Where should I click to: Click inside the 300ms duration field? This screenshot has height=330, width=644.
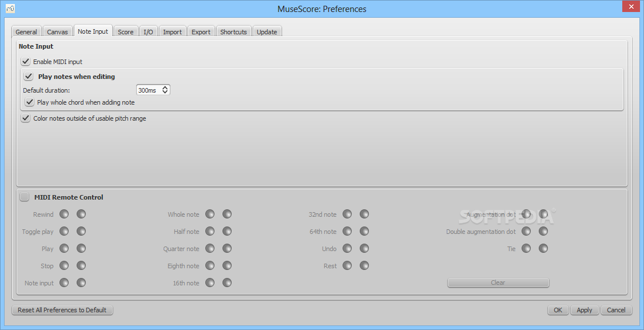(148, 90)
